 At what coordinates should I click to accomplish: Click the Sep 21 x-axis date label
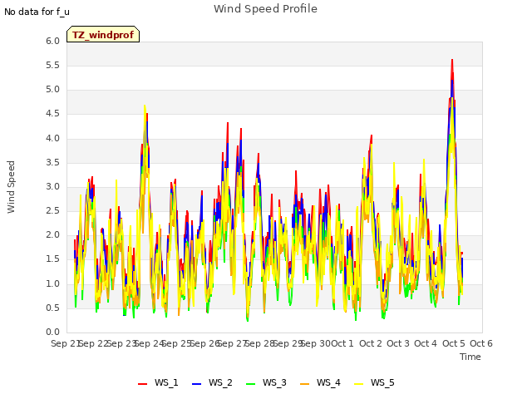(x=65, y=343)
